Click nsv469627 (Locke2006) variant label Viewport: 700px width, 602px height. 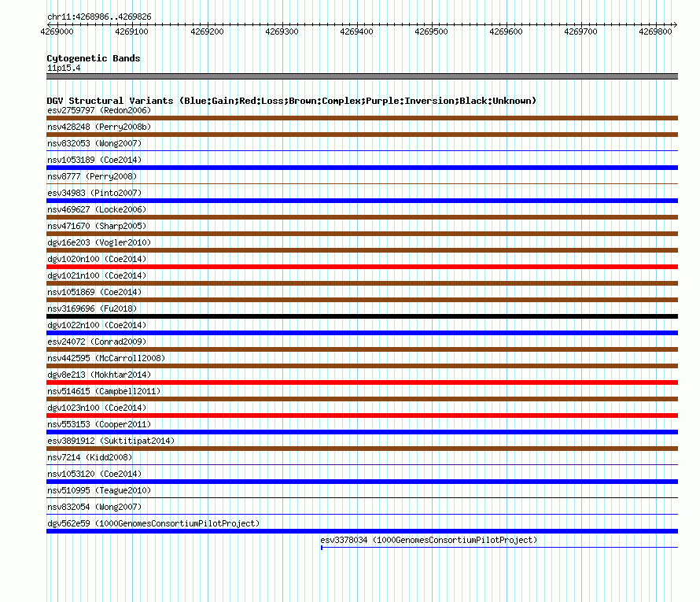click(x=97, y=209)
